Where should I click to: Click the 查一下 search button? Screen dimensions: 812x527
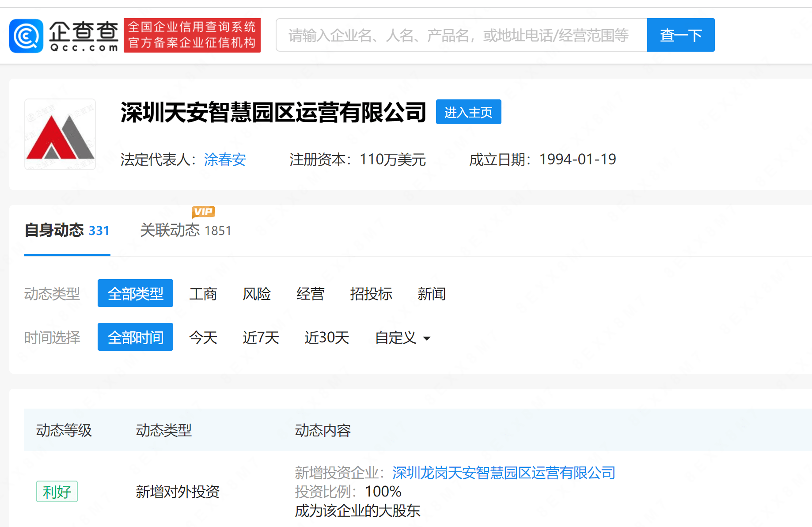coord(681,35)
